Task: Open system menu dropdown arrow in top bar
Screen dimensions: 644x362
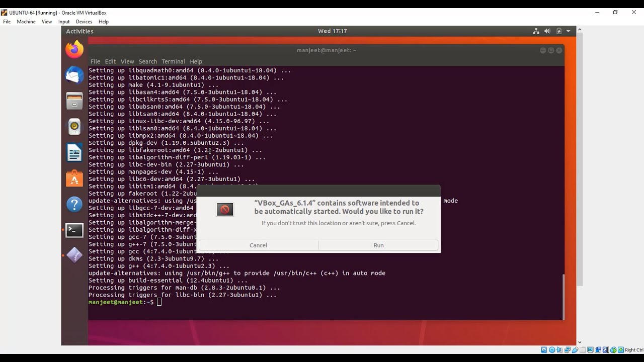Action: tap(569, 31)
